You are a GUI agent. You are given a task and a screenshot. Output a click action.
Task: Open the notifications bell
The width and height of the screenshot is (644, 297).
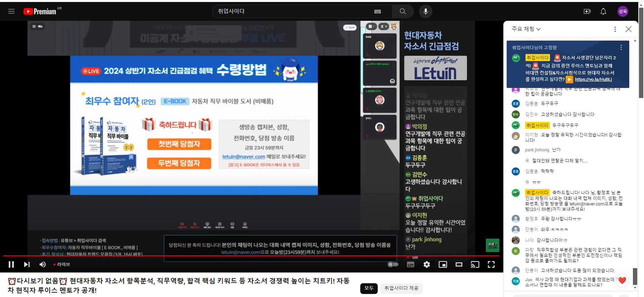[x=603, y=11]
